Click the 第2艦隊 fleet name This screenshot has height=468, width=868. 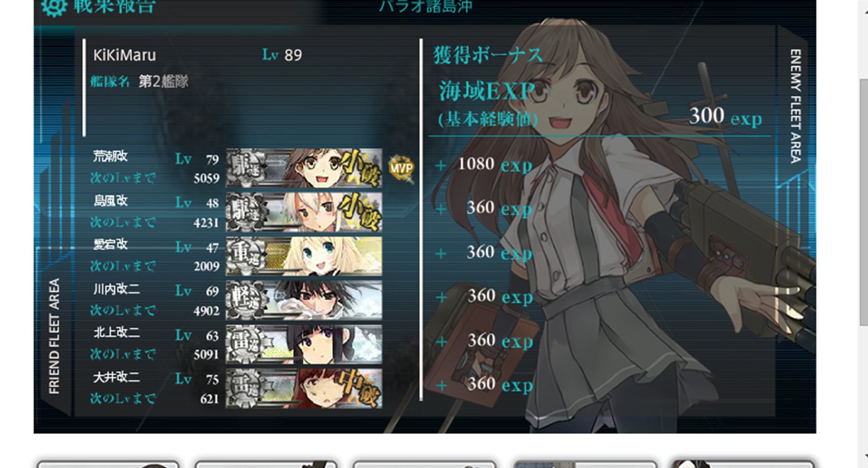pyautogui.click(x=163, y=81)
